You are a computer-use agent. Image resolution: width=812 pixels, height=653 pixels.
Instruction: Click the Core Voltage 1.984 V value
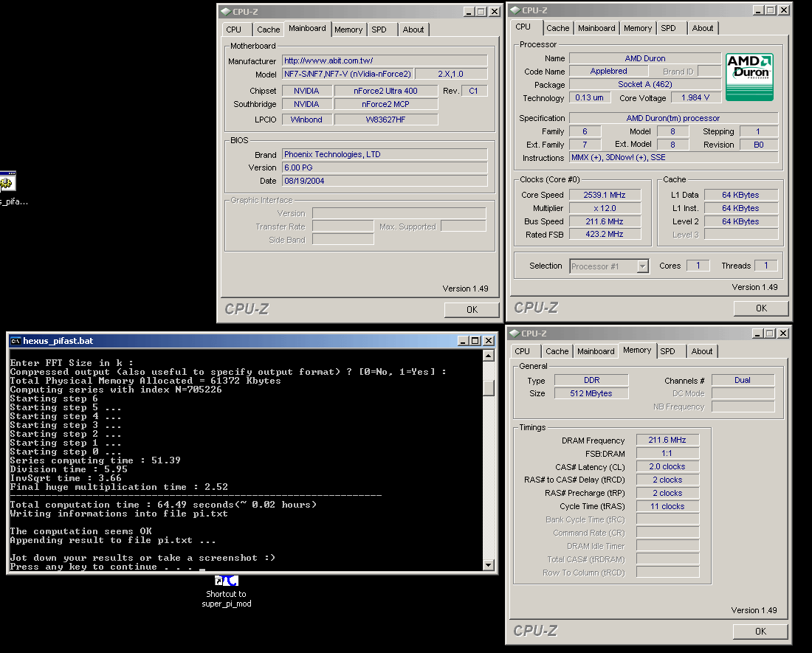click(x=695, y=97)
